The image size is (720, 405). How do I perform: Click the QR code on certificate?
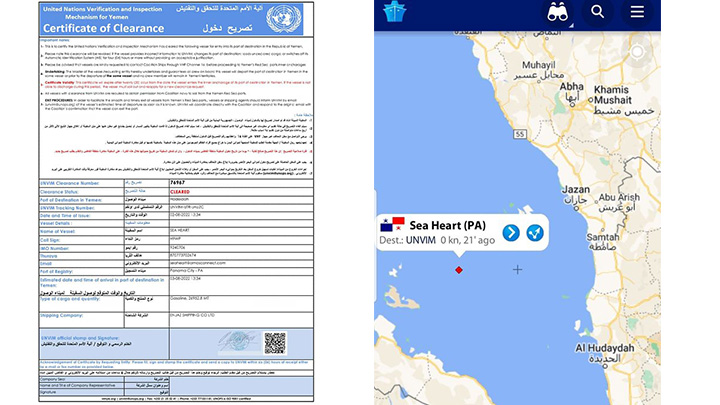tap(275, 343)
